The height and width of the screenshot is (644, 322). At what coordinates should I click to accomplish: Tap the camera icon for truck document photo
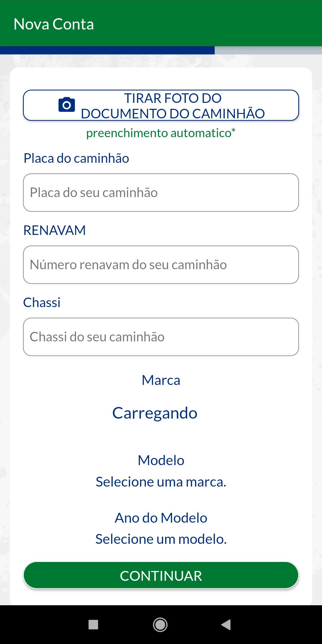pos(67,105)
